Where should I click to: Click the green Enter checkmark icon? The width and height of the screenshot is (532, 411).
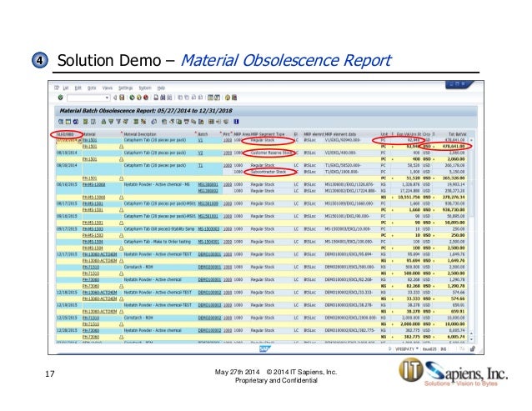pos(60,98)
